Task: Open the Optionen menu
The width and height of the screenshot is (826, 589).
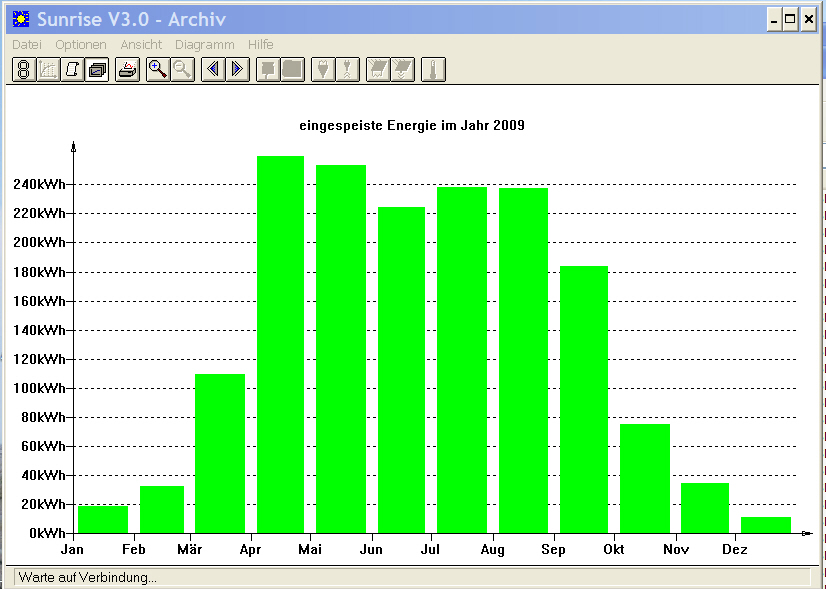Action: [x=81, y=45]
